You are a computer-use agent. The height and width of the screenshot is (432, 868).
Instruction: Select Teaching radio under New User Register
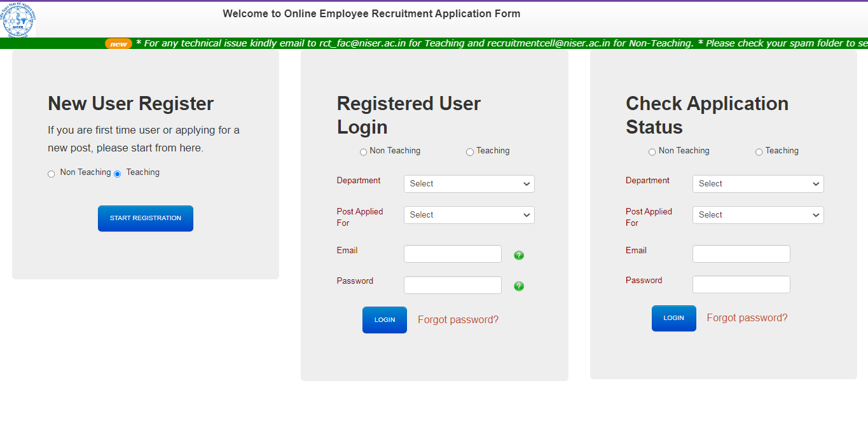point(117,174)
